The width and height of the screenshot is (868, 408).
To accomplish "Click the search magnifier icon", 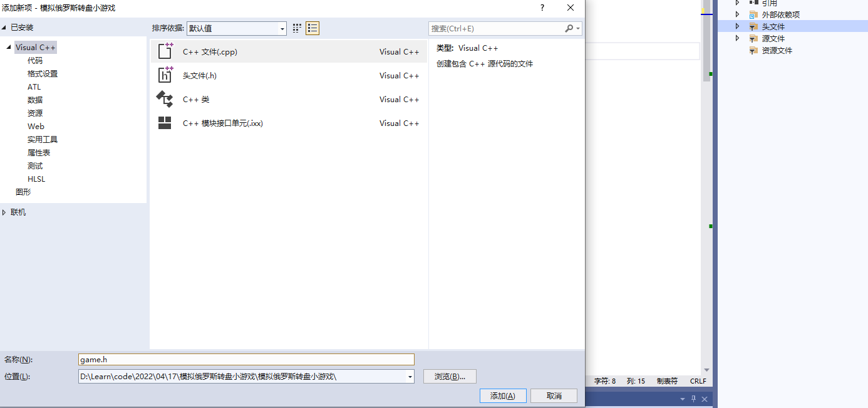I will point(569,28).
